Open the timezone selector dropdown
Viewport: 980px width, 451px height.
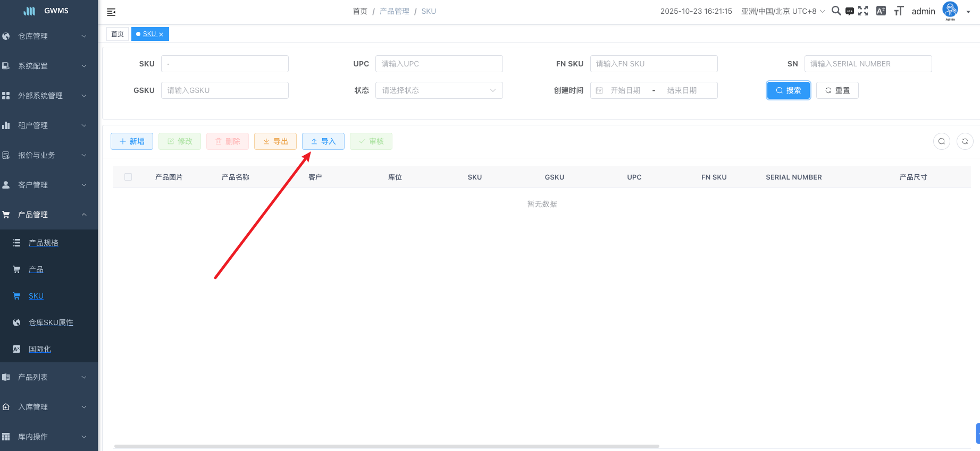coord(783,11)
